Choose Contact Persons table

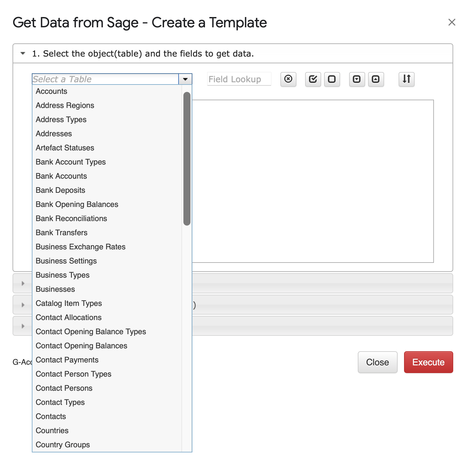pyautogui.click(x=107, y=388)
